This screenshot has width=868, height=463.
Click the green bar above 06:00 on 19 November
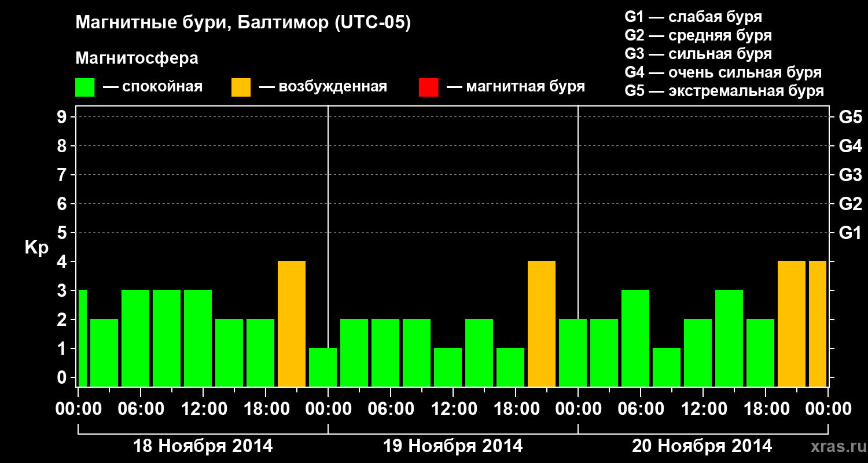pos(385,353)
